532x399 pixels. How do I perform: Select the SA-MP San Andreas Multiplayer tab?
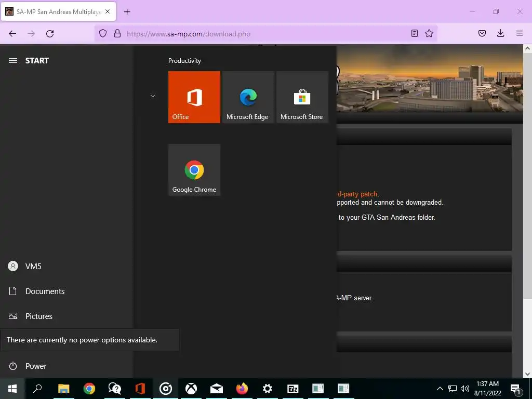(58, 11)
